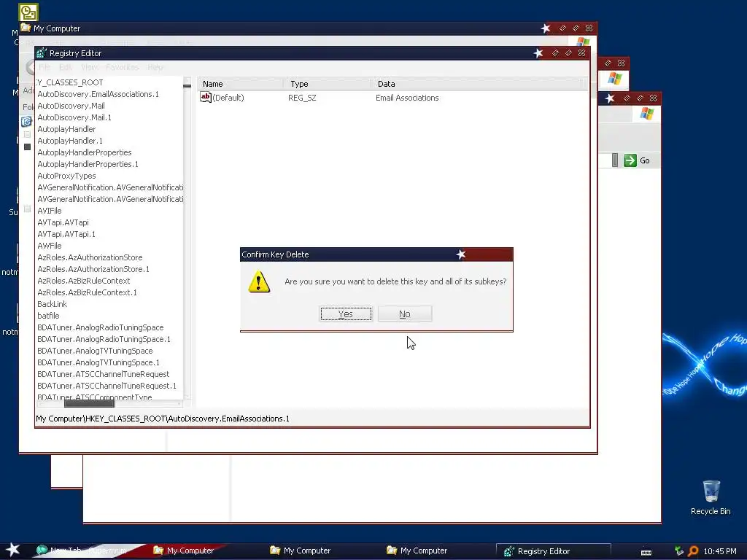
Task: Click the Registry Editor title bar app icon
Action: click(42, 52)
